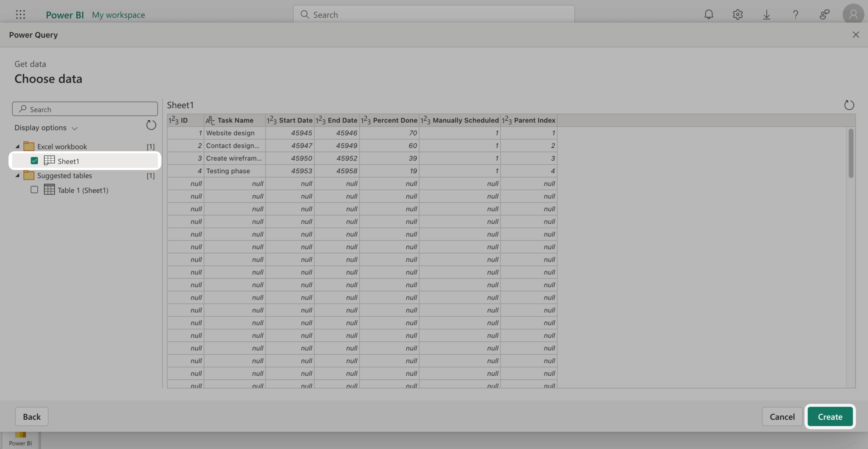868x449 pixels.
Task: Expand the Display options dropdown
Action: (46, 128)
